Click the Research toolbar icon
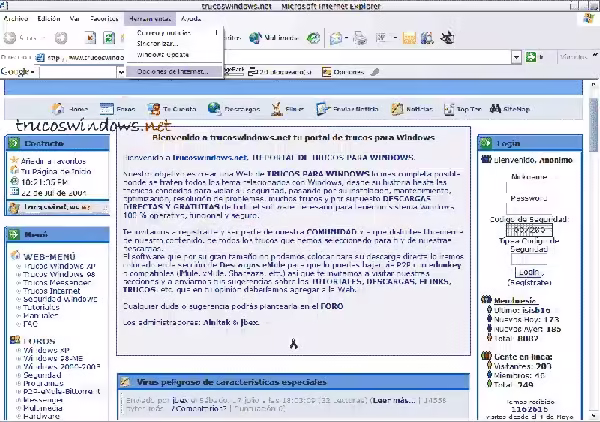This screenshot has height=422, width=600. point(427,38)
